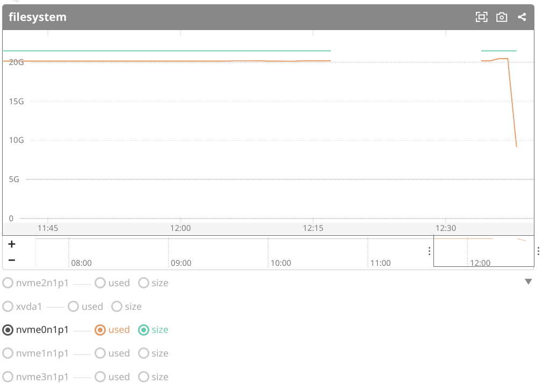Click left range handle on timeline navigator
This screenshot has height=392, width=550.
(x=429, y=251)
